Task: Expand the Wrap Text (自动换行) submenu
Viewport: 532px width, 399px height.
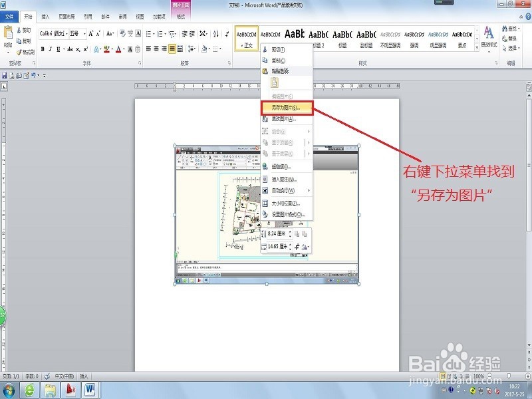Action: click(287, 191)
